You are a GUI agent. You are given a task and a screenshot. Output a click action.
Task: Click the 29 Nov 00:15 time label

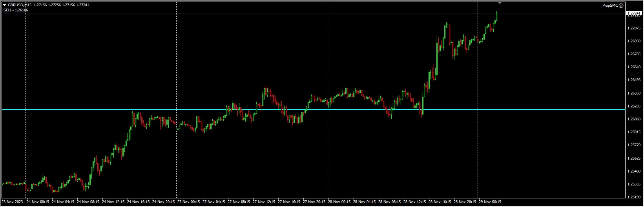tap(491, 202)
